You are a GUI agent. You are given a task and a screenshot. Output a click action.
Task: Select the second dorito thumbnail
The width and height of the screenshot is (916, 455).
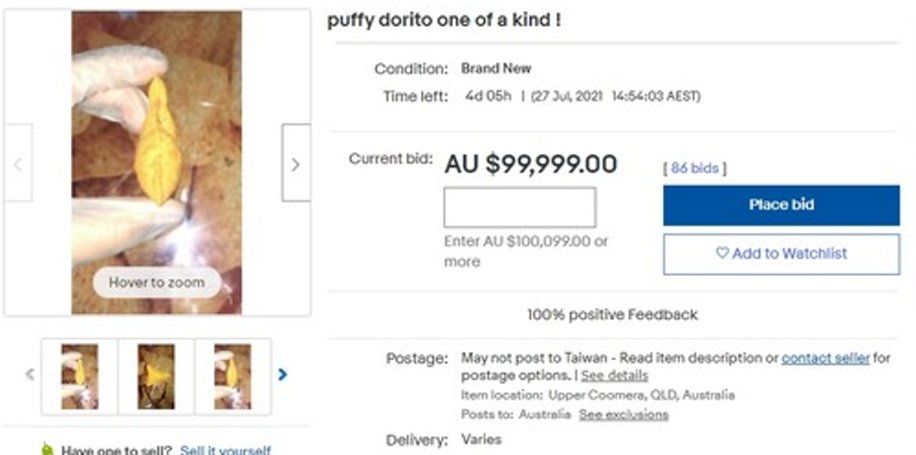[156, 376]
